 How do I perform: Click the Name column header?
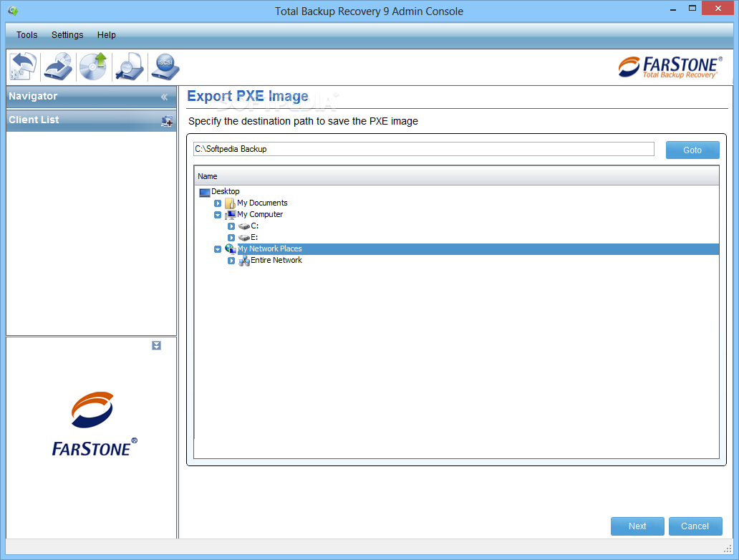coord(456,176)
